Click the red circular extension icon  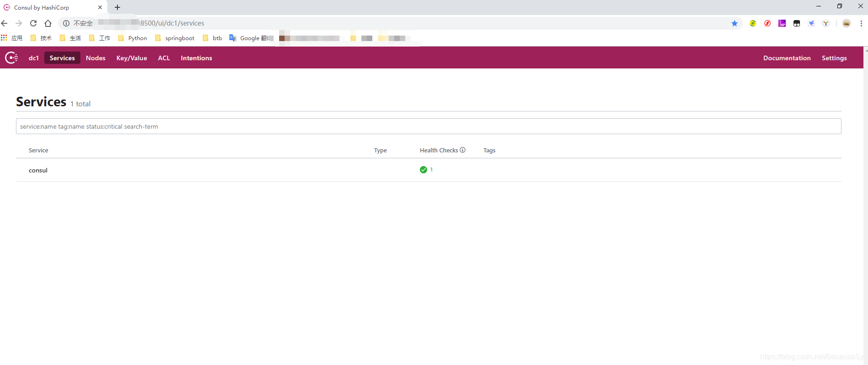click(767, 23)
